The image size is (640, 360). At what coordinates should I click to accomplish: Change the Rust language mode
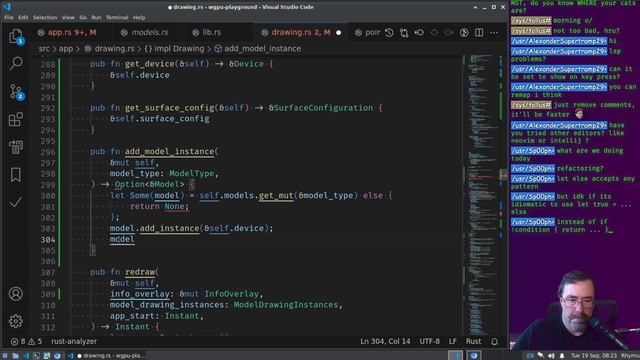pyautogui.click(x=473, y=341)
